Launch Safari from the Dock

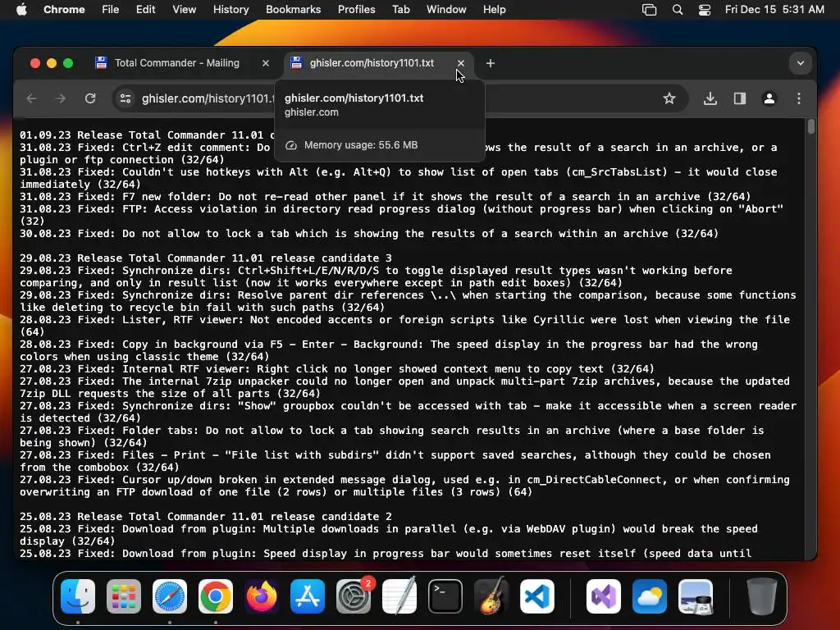(x=170, y=596)
